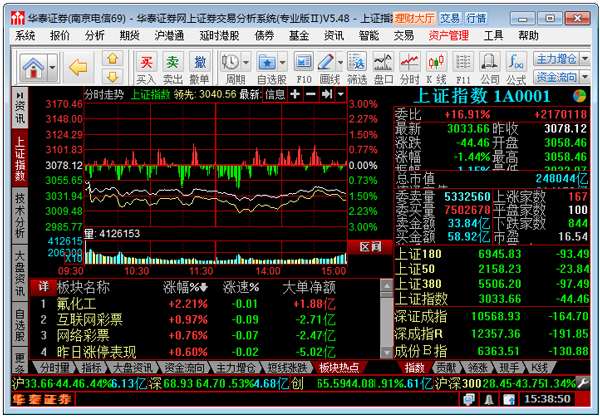This screenshot has height=417, width=600.
Task: Click the 区间 interval button
Action: coord(370,247)
